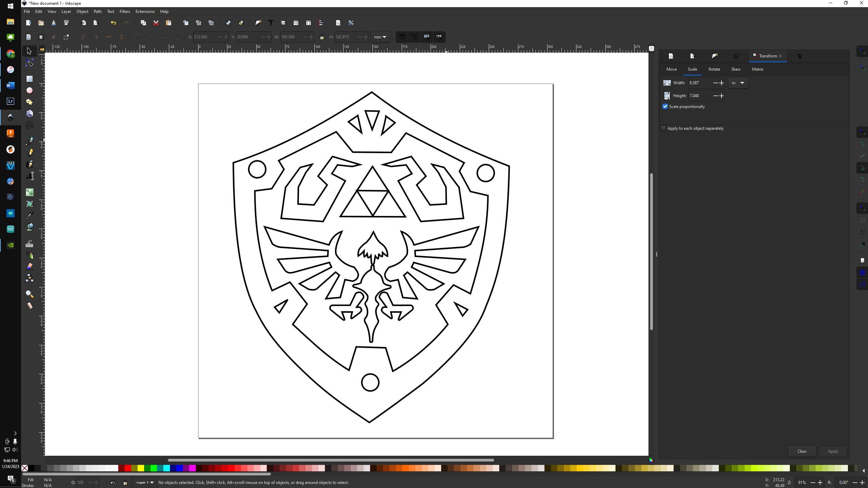Select the Node edit tool
Screen dimensions: 868x488
tap(30, 63)
